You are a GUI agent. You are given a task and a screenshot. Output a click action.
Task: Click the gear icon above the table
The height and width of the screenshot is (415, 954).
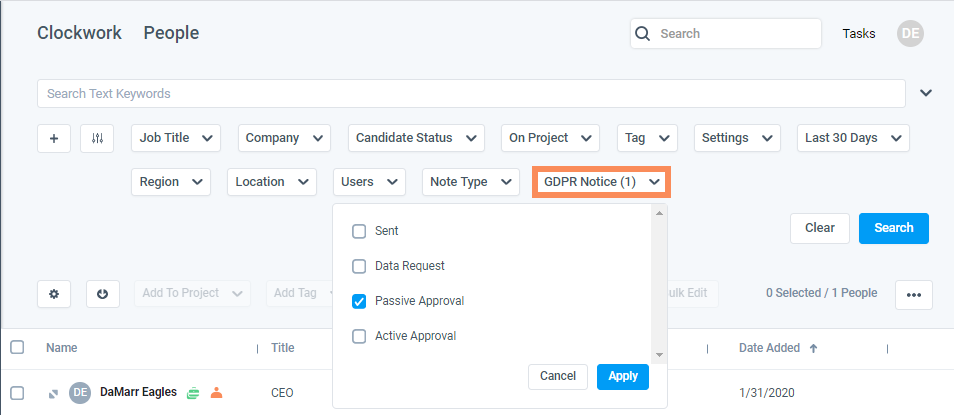tap(54, 294)
